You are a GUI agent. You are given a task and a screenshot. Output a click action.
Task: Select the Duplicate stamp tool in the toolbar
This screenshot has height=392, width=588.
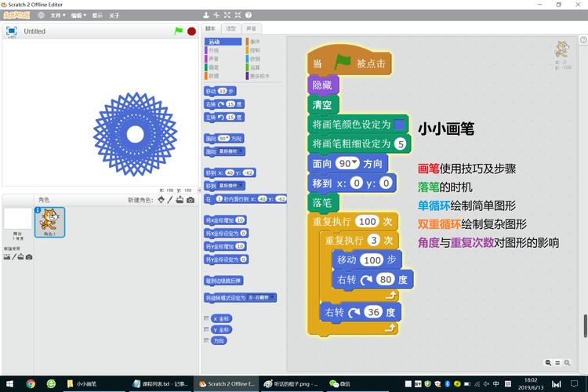(x=206, y=16)
